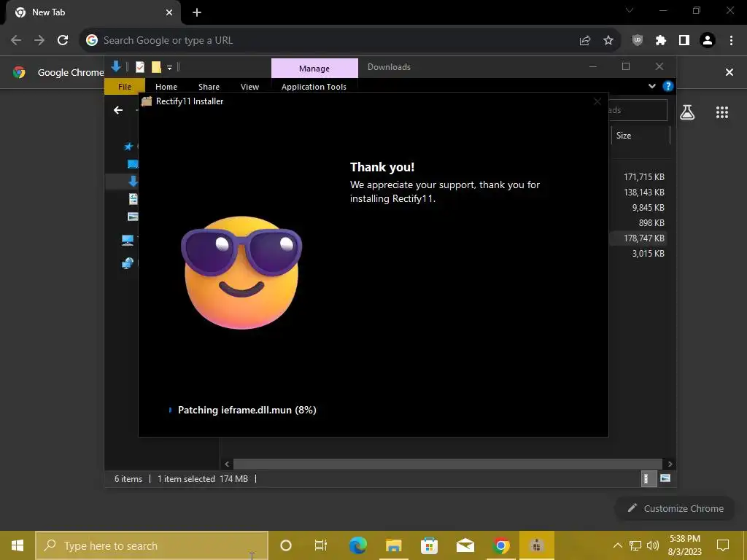Toggle Chrome side panel
The width and height of the screenshot is (747, 560).
[684, 41]
